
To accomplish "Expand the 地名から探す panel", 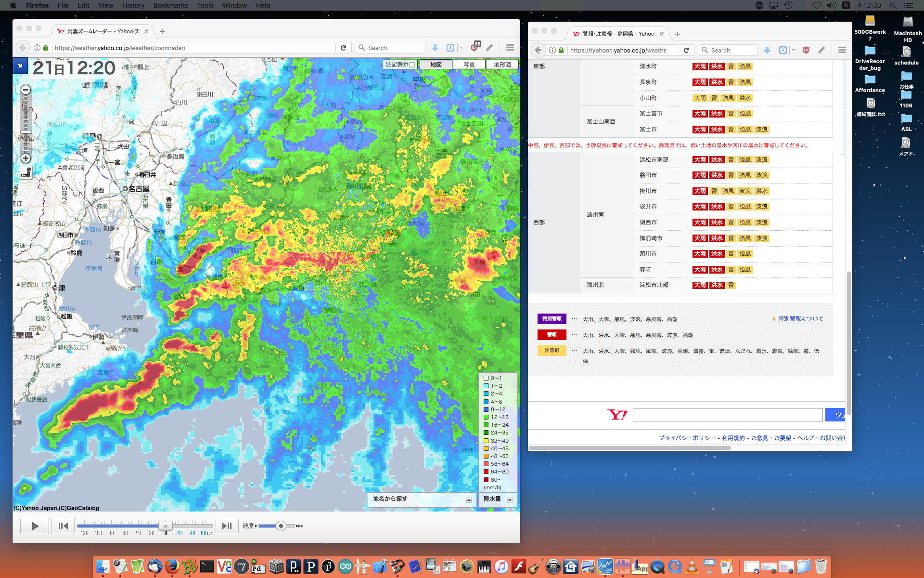I will pyautogui.click(x=469, y=500).
